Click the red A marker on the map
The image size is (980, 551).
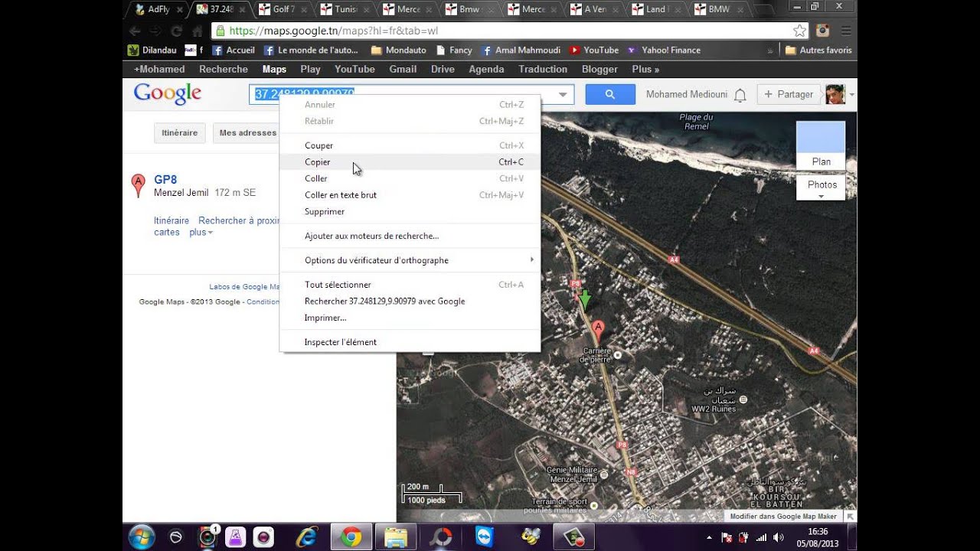[599, 331]
